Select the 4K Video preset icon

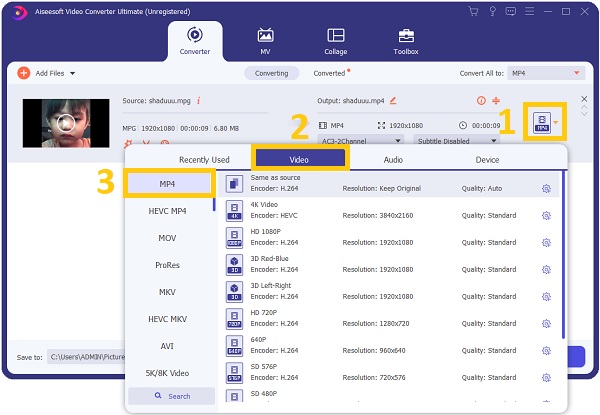coord(234,211)
